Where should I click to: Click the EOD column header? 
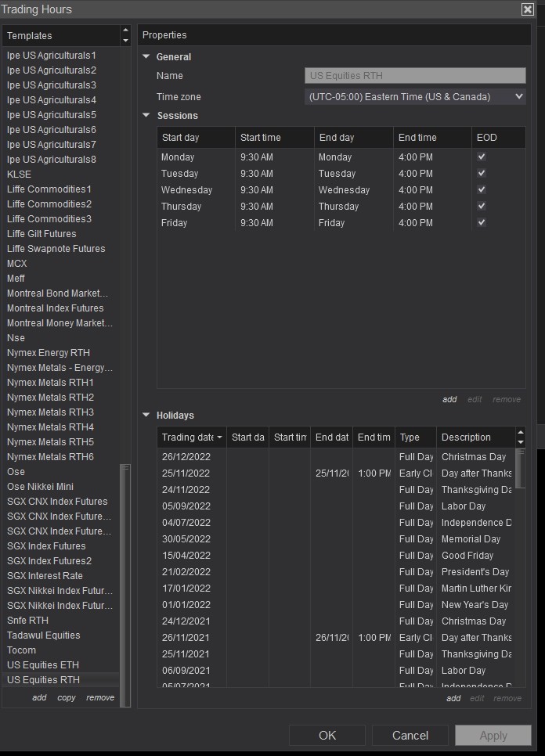[499, 138]
